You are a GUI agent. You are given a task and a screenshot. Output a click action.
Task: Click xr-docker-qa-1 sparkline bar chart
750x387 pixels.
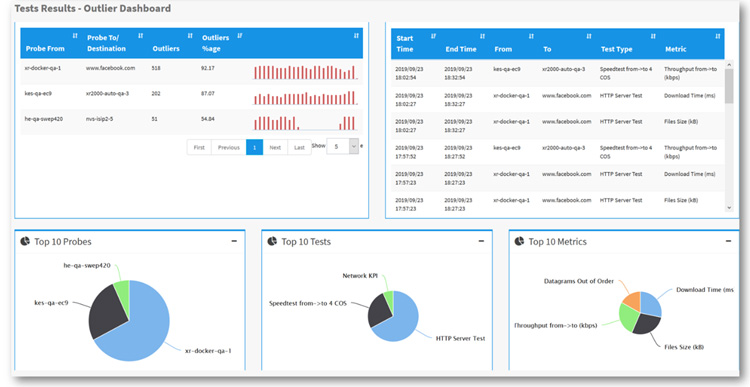pos(305,72)
